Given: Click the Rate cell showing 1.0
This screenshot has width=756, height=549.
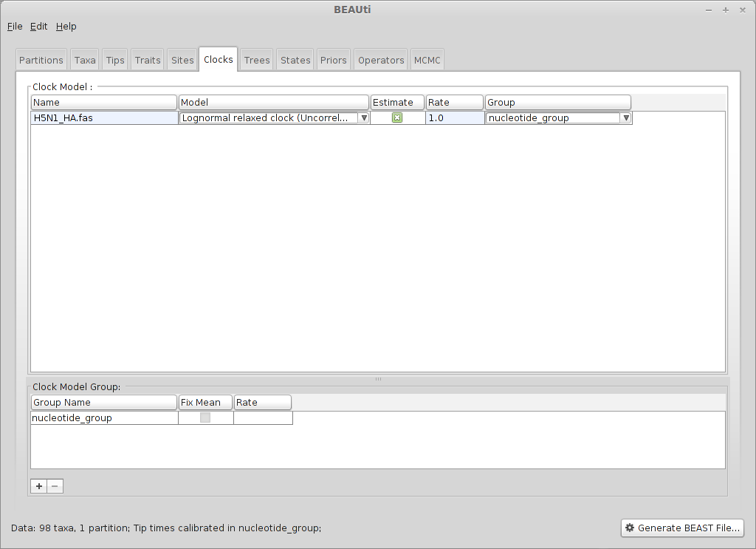Looking at the screenshot, I should click(x=455, y=117).
